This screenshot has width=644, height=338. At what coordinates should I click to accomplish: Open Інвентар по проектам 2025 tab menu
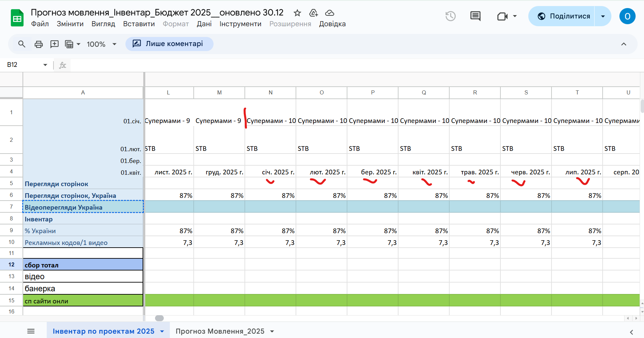click(x=162, y=331)
